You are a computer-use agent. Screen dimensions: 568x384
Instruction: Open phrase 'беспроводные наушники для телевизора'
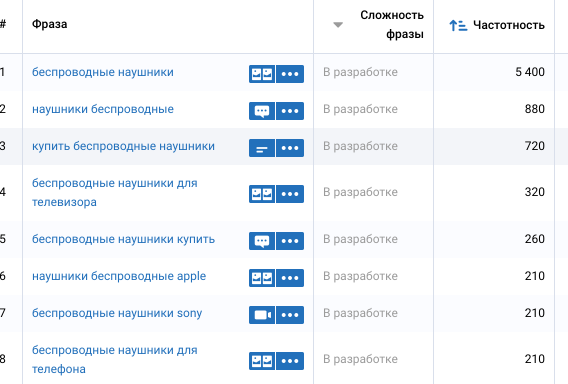pyautogui.click(x=115, y=192)
